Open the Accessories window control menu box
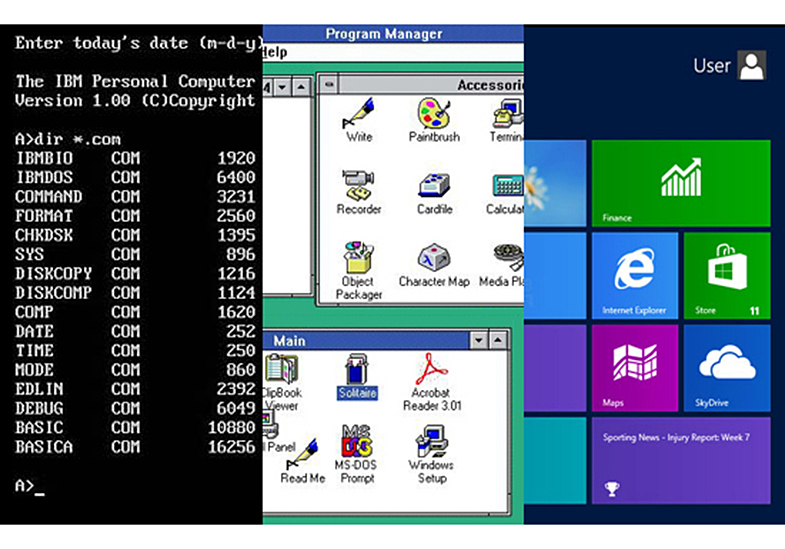This screenshot has width=785, height=549. [329, 84]
